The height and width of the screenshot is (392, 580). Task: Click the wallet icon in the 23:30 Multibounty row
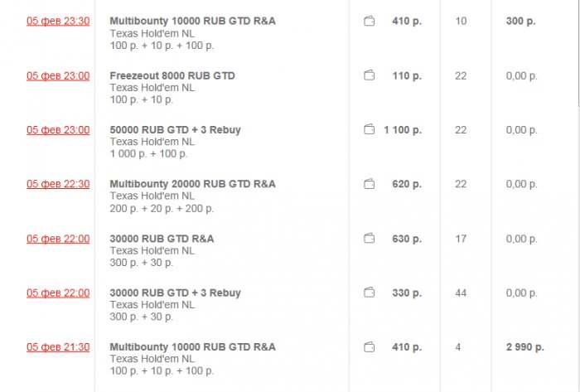[x=370, y=22]
